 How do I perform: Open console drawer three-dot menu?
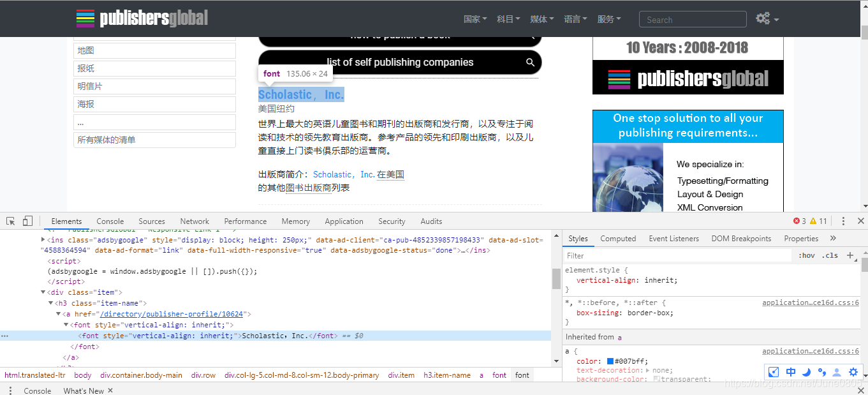[x=11, y=391]
